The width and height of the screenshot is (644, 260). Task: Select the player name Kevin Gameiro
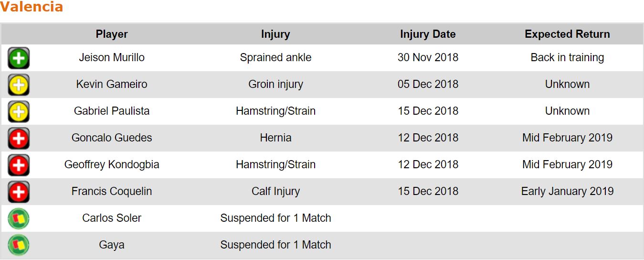(112, 84)
